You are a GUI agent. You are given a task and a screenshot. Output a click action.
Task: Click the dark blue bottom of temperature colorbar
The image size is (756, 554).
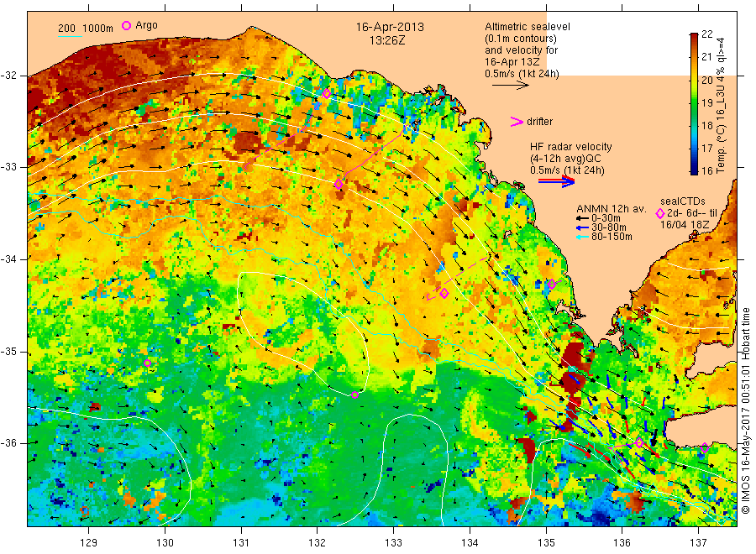pyautogui.click(x=694, y=170)
